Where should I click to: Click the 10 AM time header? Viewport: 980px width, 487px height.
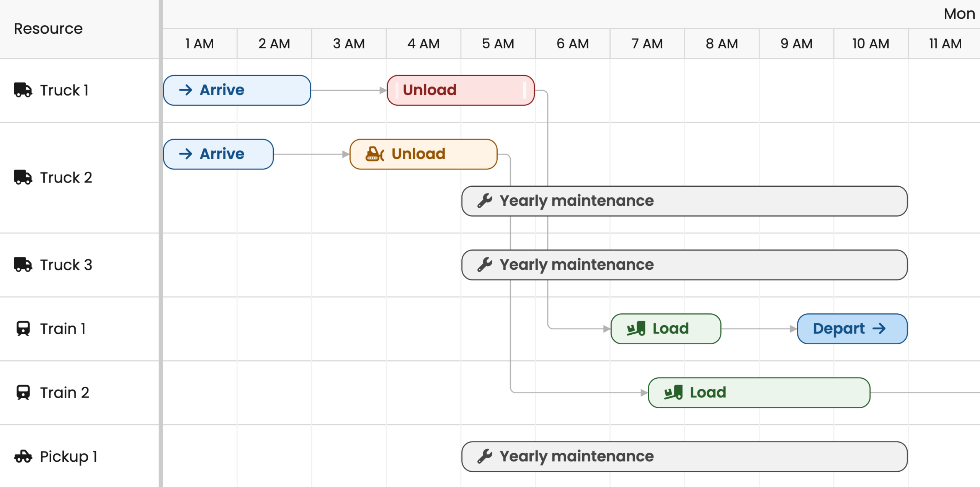point(871,44)
